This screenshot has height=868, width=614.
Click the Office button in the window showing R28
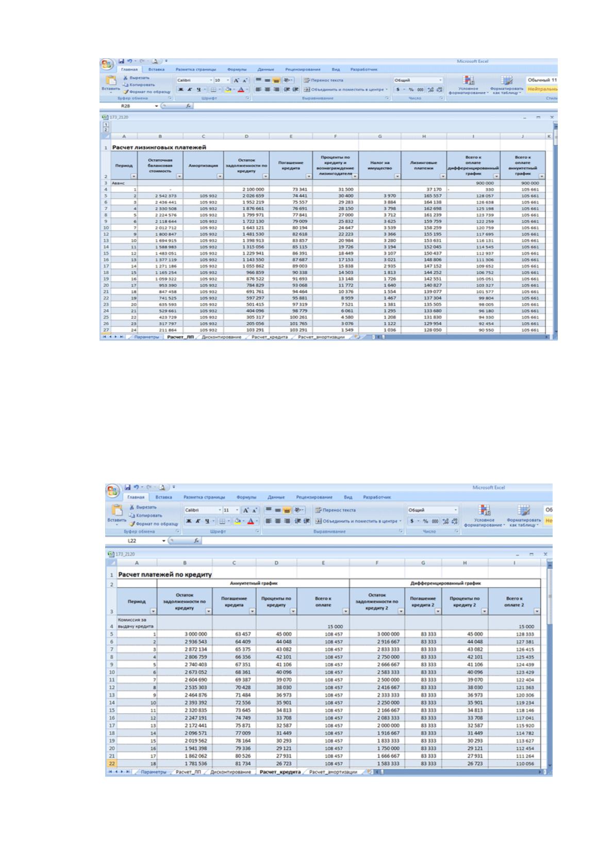coord(107,65)
